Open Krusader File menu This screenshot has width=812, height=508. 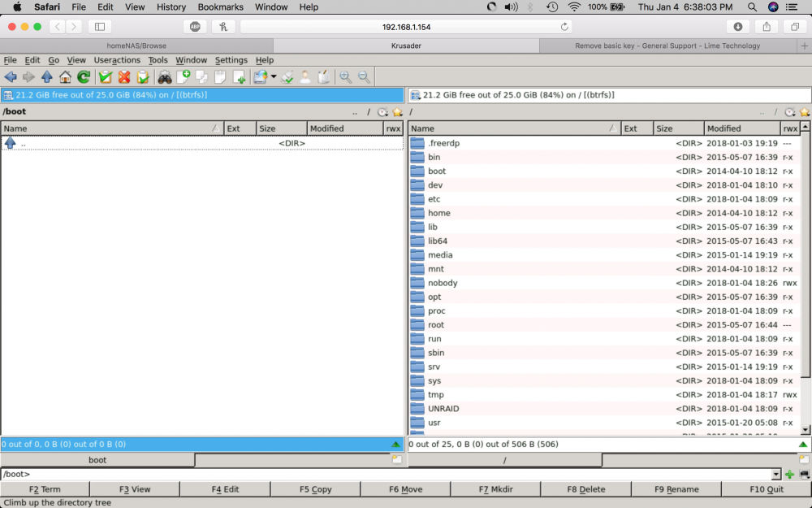pyautogui.click(x=11, y=60)
